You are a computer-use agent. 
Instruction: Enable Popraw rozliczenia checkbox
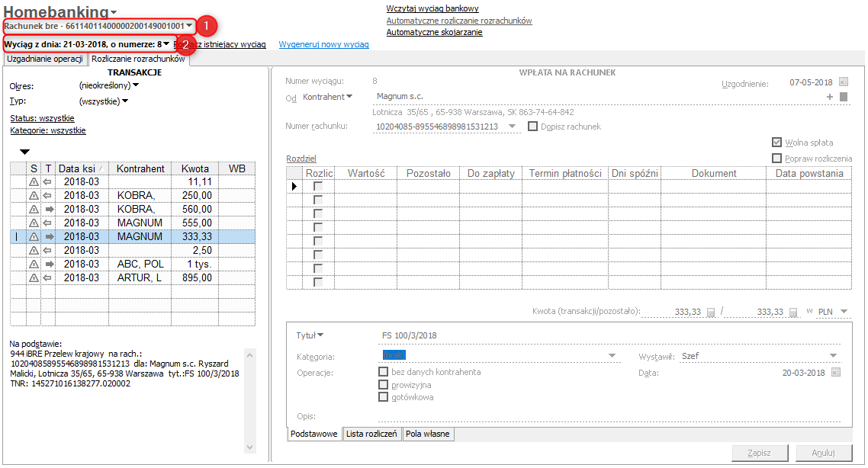tap(776, 159)
